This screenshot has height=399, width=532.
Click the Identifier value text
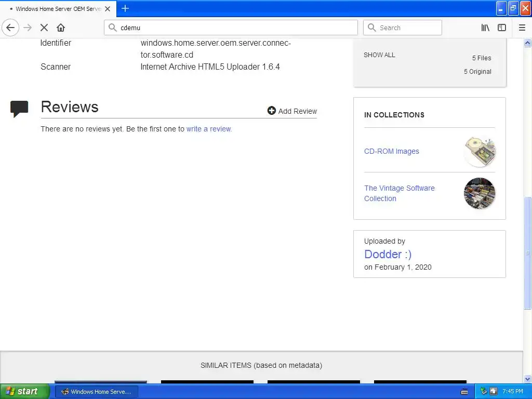click(x=216, y=49)
